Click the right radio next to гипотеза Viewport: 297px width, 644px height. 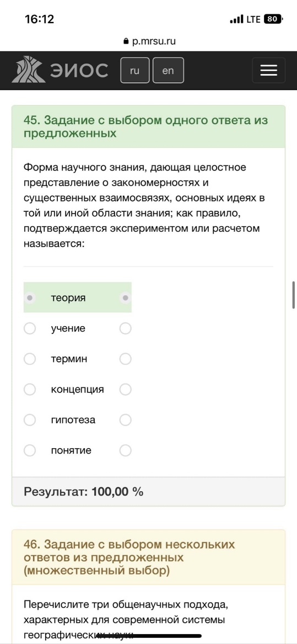tap(125, 420)
